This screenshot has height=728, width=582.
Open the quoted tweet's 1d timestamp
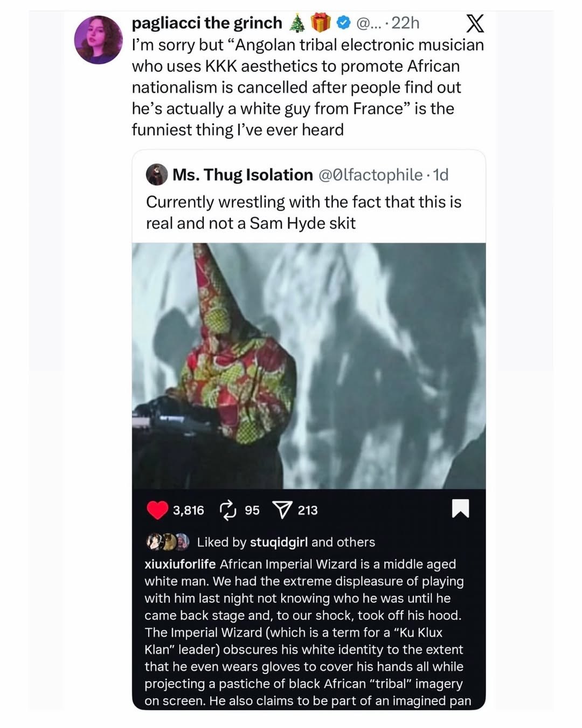point(441,175)
